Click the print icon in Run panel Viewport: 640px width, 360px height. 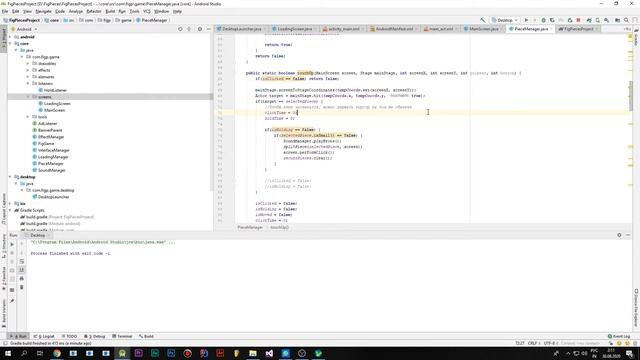pyautogui.click(x=22, y=278)
